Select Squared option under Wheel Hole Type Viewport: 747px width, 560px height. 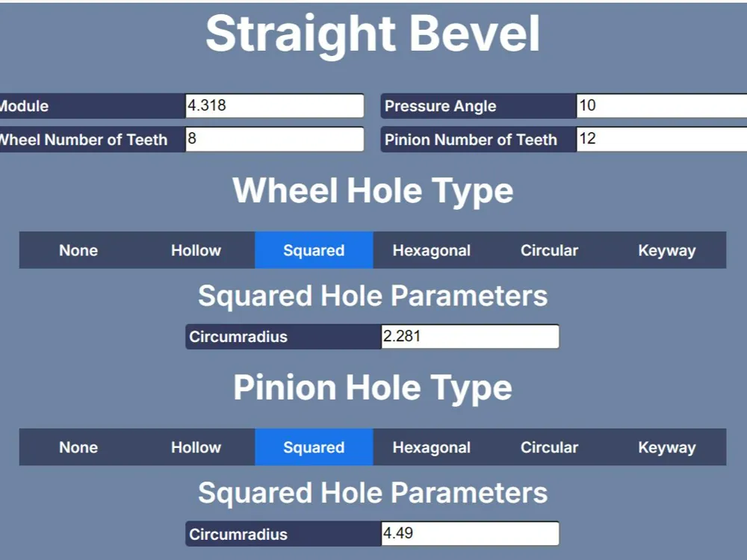314,250
